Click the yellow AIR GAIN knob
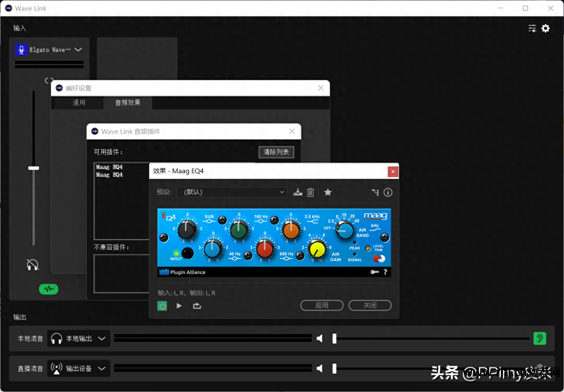This screenshot has height=392, width=564. [317, 249]
